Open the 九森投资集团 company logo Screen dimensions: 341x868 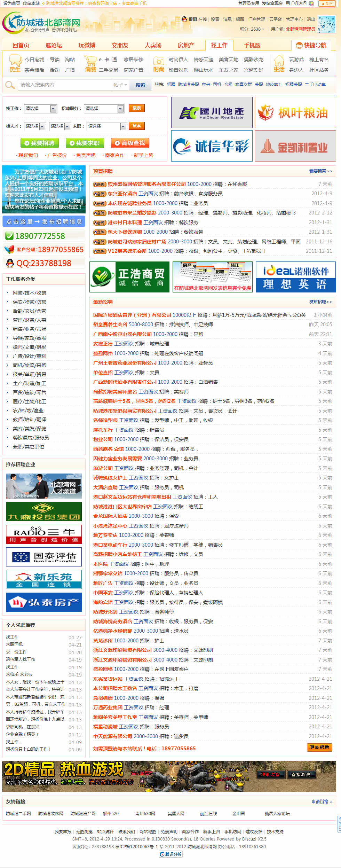(44, 511)
